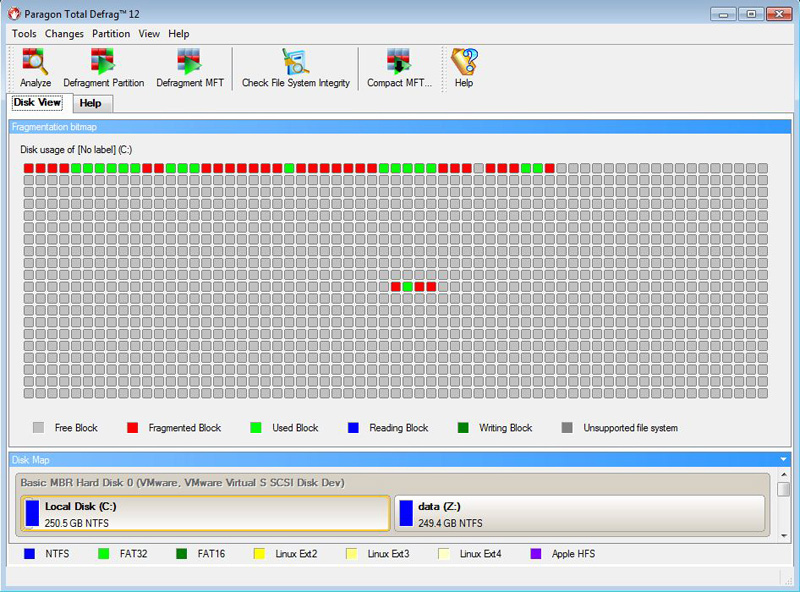This screenshot has width=800, height=592.
Task: Click the "Free Block" legend label
Action: [x=76, y=428]
